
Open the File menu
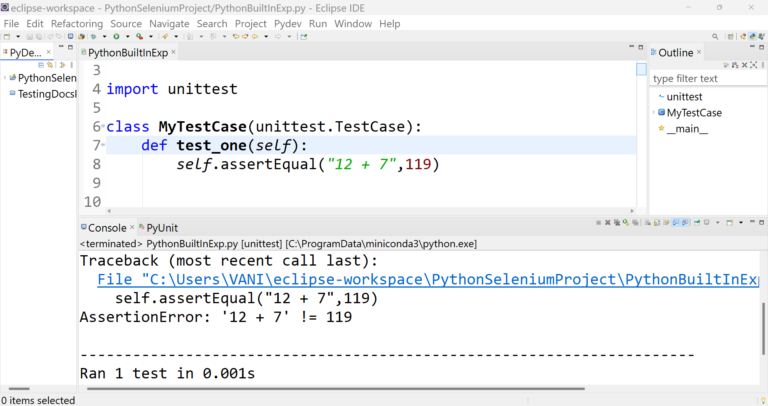point(11,24)
